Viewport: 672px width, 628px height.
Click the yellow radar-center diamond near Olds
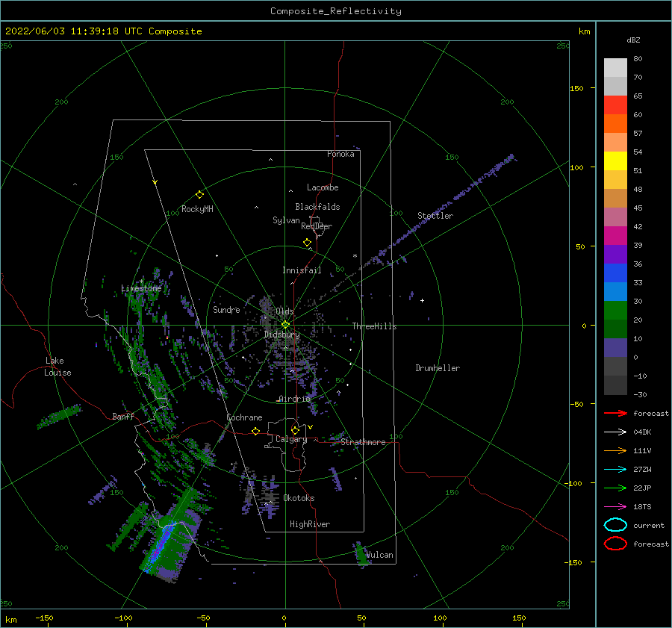(x=285, y=325)
